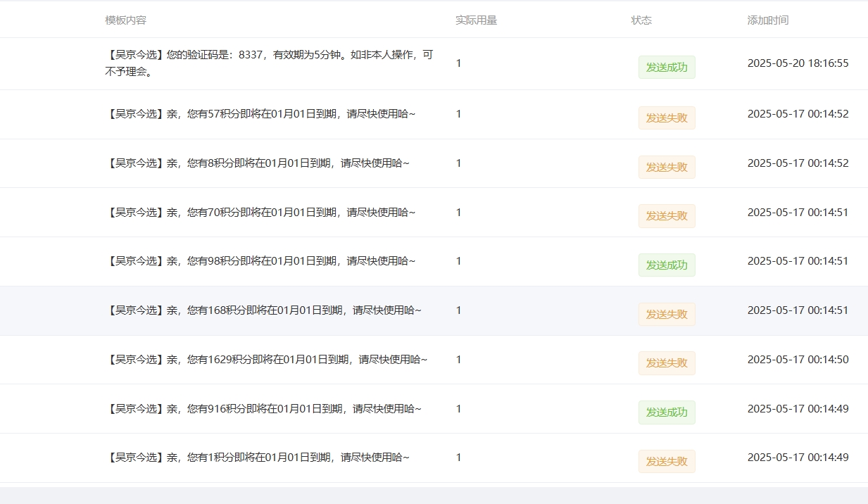The width and height of the screenshot is (868, 504).
Task: Select the 1积分 expiry message text
Action: coord(258,458)
